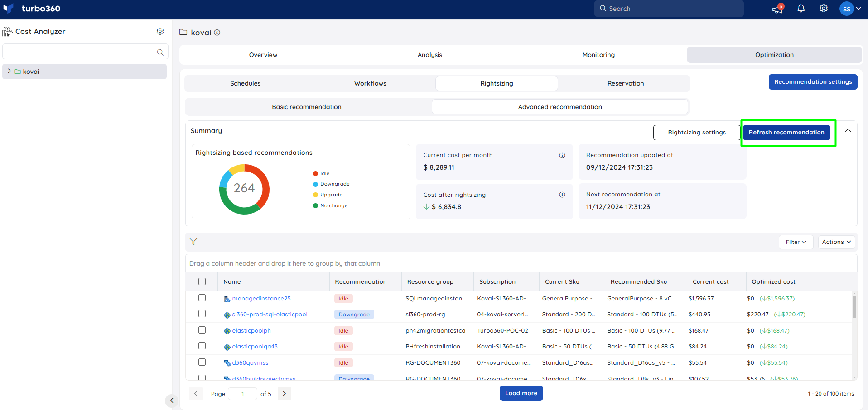868x410 pixels.
Task: Click the d360qavmss resource icon
Action: coord(227,363)
